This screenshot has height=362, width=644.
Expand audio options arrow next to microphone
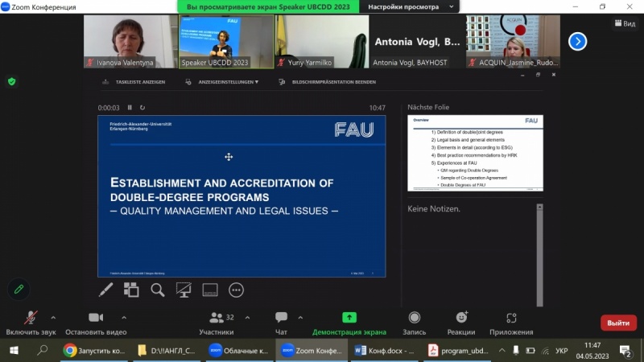[x=53, y=317]
